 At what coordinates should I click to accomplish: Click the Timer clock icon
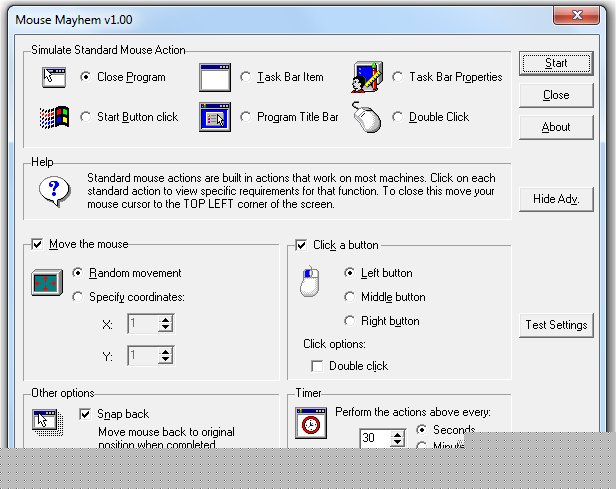coord(311,423)
